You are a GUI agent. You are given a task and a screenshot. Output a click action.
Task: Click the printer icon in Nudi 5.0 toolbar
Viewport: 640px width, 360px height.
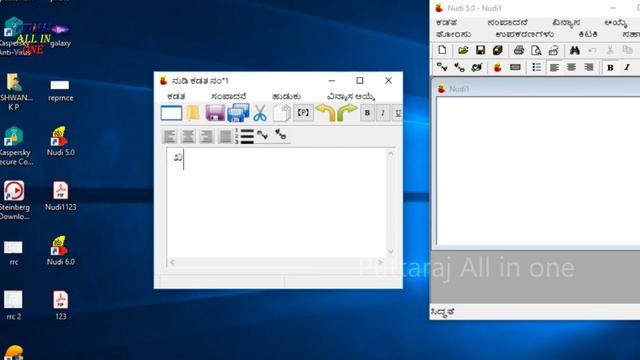pyautogui.click(x=519, y=50)
